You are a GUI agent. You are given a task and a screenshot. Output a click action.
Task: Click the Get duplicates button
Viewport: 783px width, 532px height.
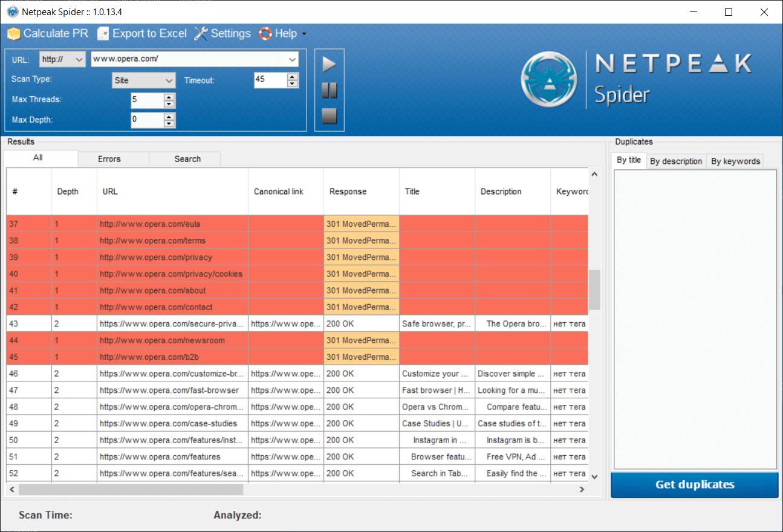click(x=695, y=485)
